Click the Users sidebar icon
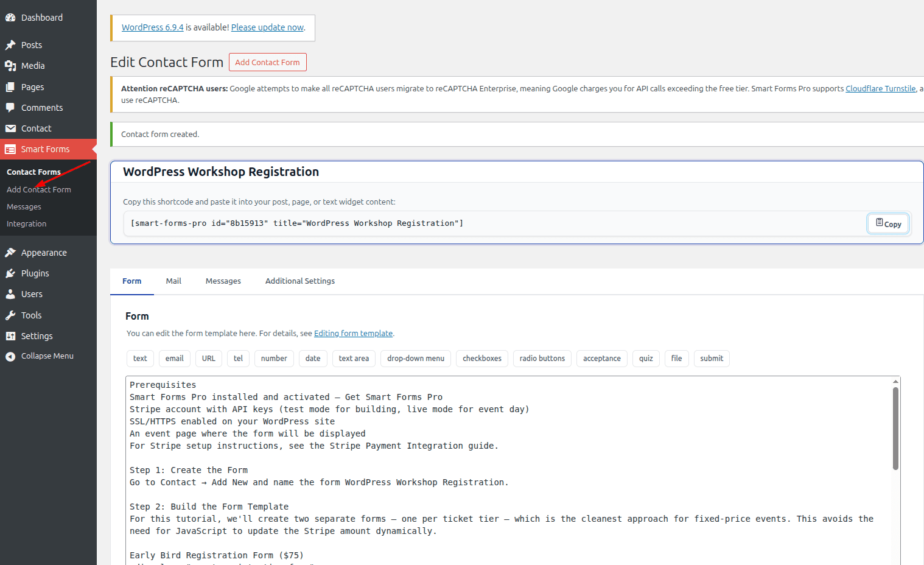Viewport: 924px width, 565px height. pyautogui.click(x=11, y=294)
